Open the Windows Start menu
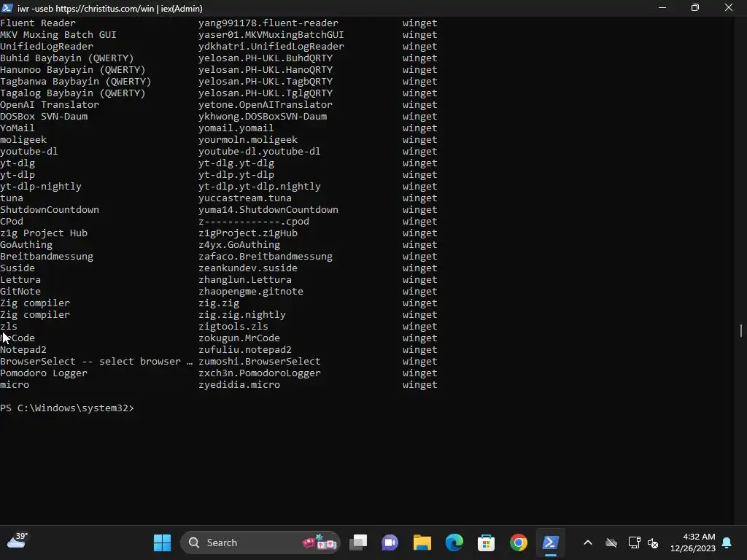 pyautogui.click(x=162, y=542)
